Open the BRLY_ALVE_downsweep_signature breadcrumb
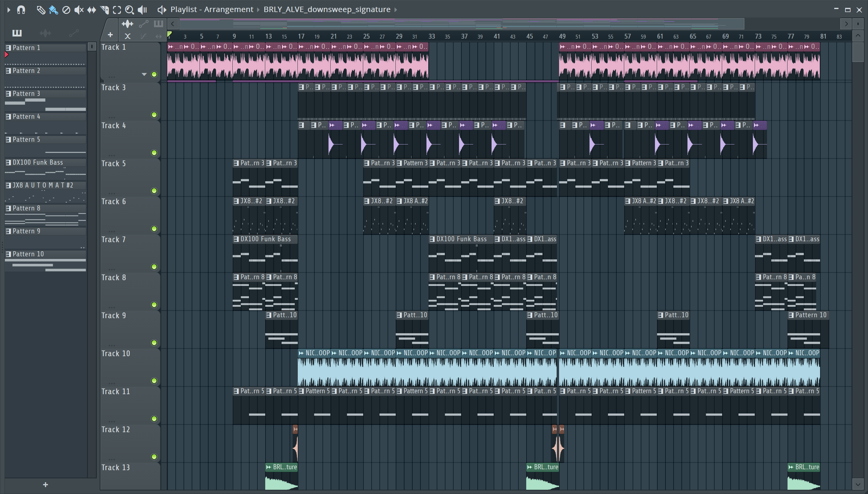868x494 pixels. (x=327, y=10)
